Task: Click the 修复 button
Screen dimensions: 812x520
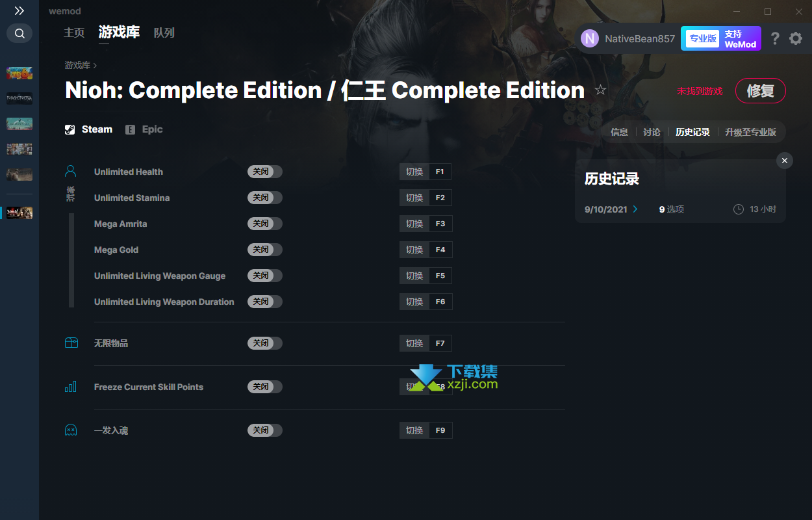Action: [760, 91]
